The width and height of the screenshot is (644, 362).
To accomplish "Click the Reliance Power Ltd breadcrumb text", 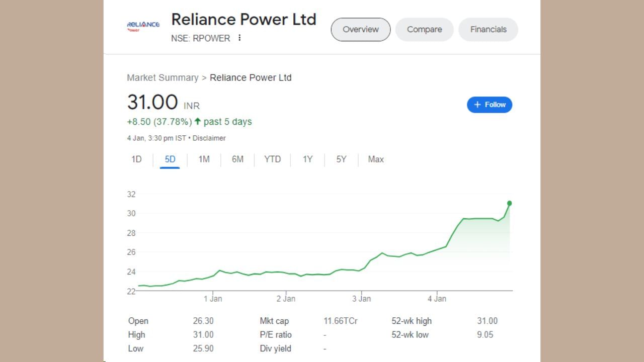I will click(x=251, y=77).
